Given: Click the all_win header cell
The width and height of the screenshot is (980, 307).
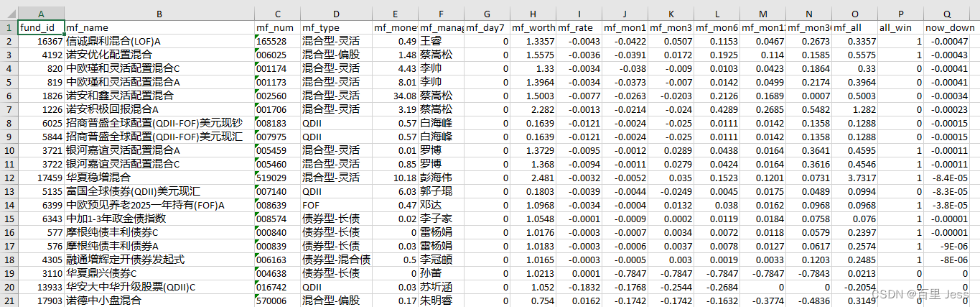Looking at the screenshot, I should 900,27.
